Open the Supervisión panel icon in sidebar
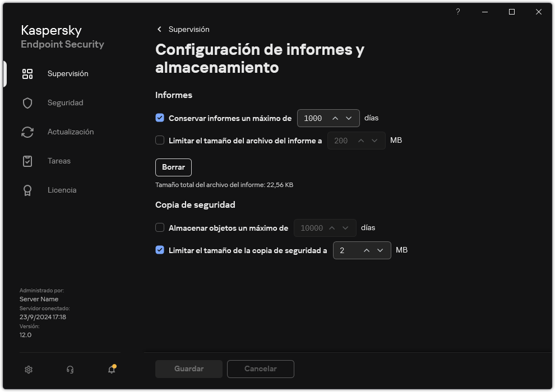Screen dimensions: 555x392 pyautogui.click(x=27, y=73)
